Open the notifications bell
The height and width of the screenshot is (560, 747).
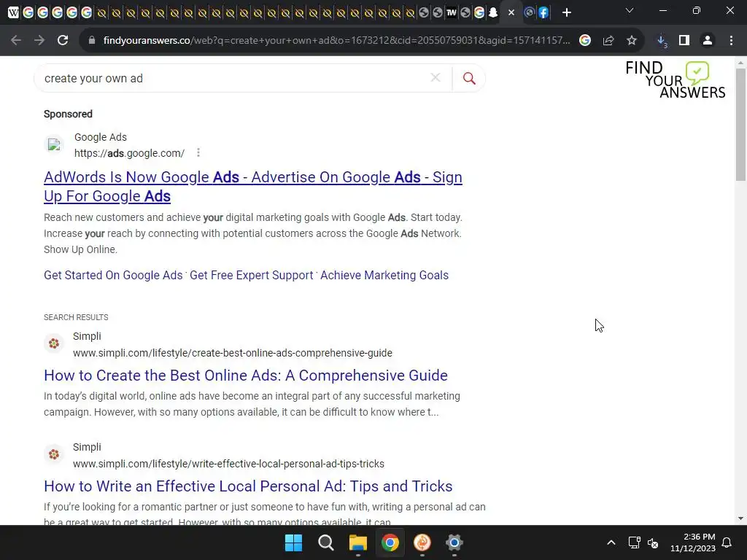click(727, 542)
